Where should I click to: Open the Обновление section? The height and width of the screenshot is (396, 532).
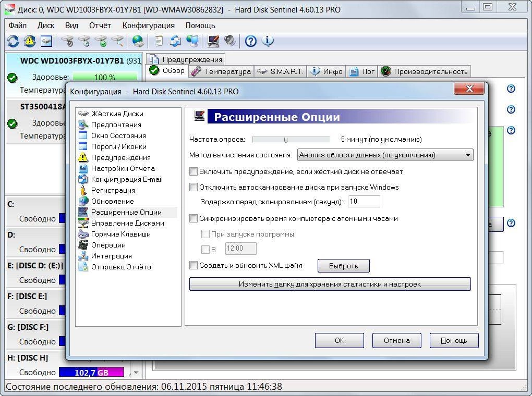[112, 201]
